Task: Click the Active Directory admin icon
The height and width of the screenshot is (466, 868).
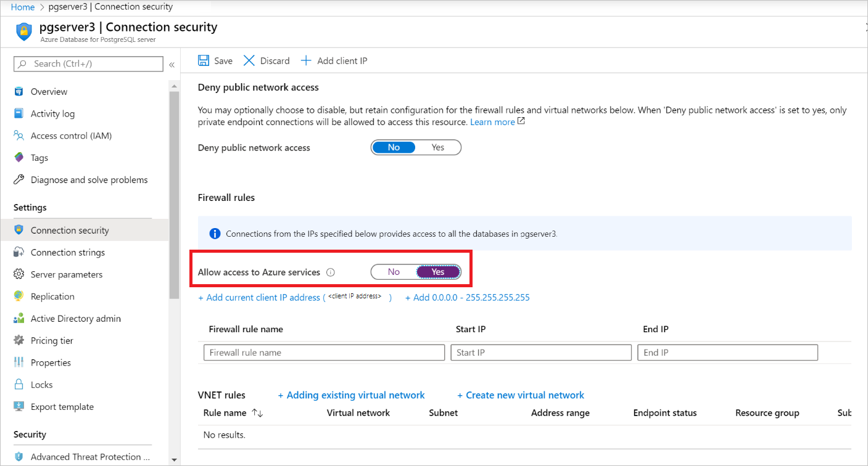Action: [x=19, y=319]
